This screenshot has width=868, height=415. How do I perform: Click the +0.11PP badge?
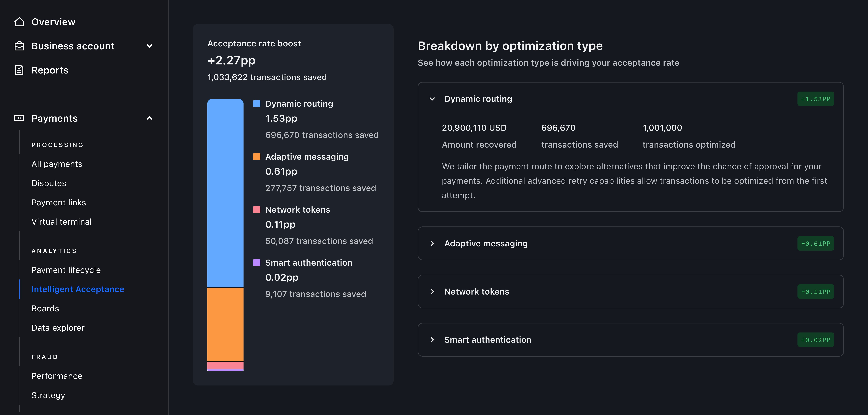815,292
